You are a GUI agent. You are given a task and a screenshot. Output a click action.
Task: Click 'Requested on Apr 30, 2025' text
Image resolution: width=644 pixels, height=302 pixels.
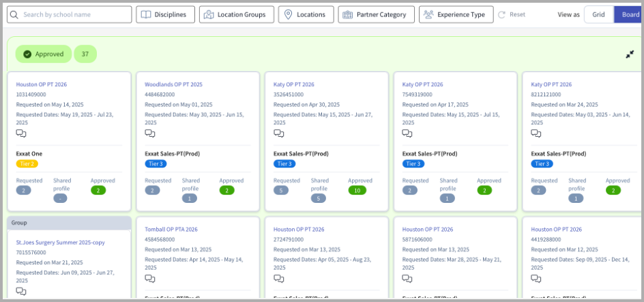(x=307, y=105)
